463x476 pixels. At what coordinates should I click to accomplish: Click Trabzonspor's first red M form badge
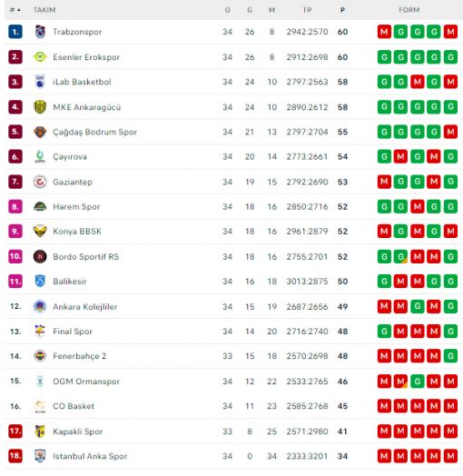(384, 32)
